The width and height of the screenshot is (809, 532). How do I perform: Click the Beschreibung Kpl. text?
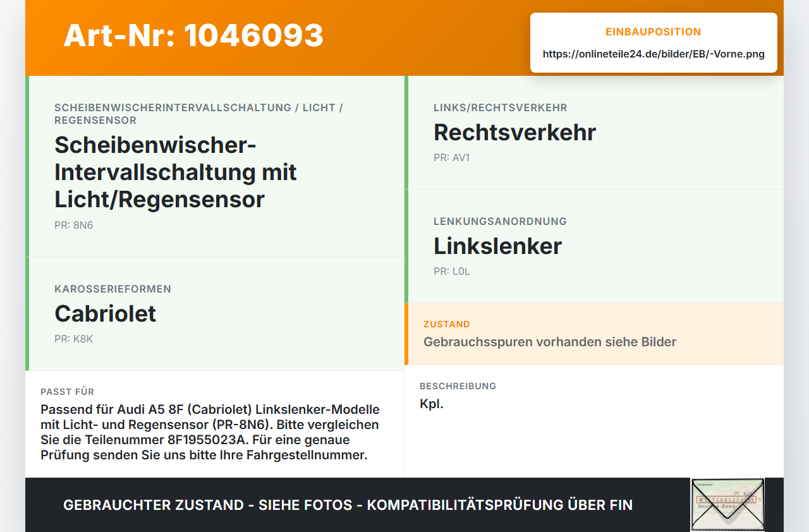432,404
